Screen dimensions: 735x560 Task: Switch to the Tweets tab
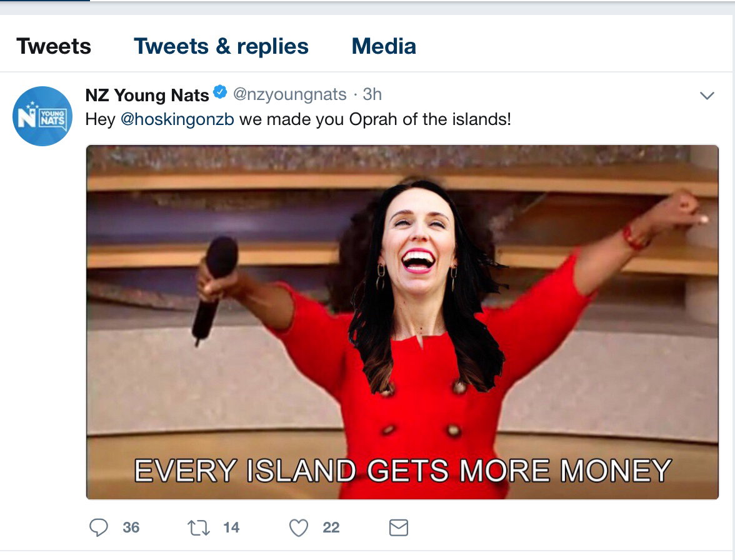[x=54, y=46]
